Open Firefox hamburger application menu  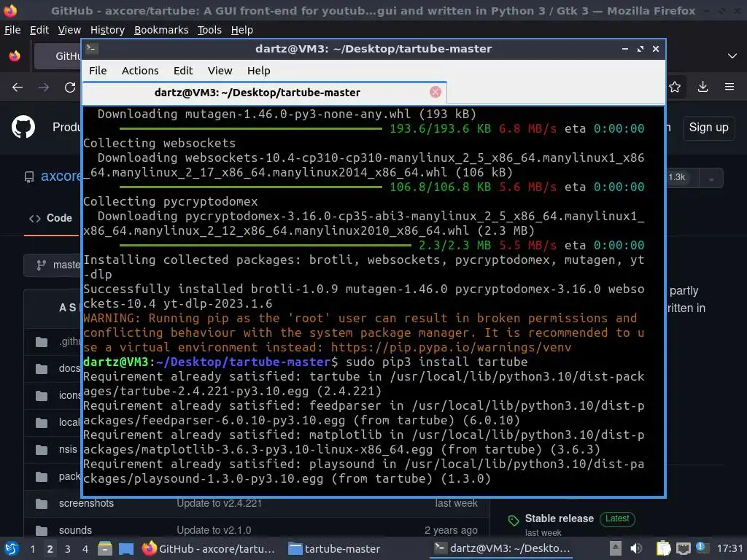pos(729,87)
